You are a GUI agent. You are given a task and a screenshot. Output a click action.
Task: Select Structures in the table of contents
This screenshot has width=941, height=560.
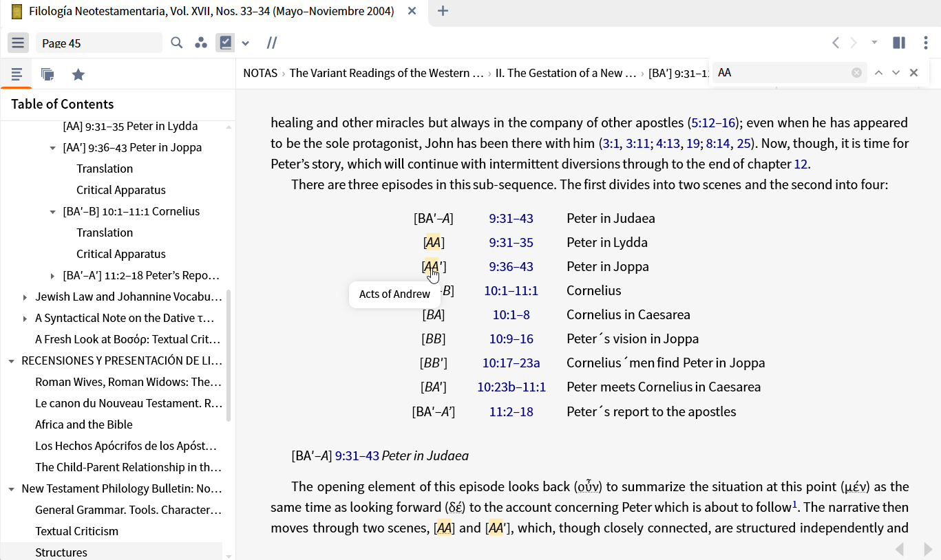61,552
